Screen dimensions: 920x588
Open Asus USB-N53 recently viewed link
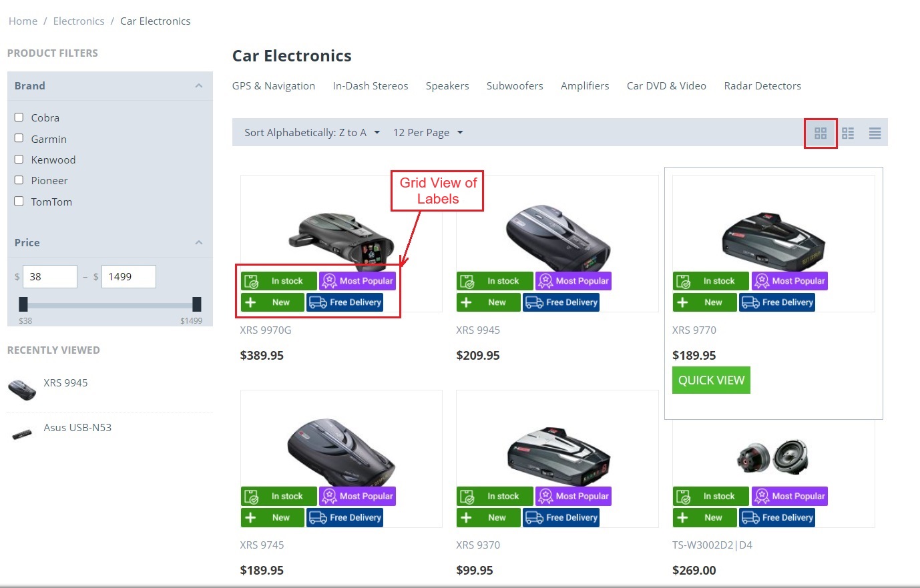click(x=77, y=428)
